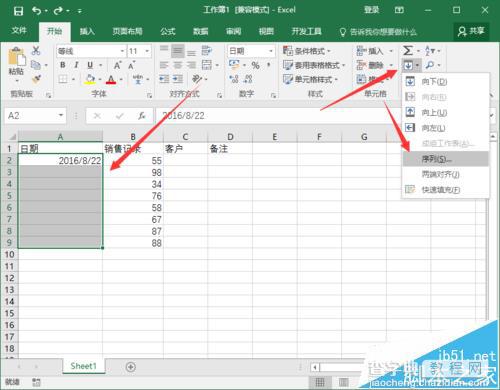The image size is (500, 390).
Task: Toggle left text alignment
Action: point(164,65)
